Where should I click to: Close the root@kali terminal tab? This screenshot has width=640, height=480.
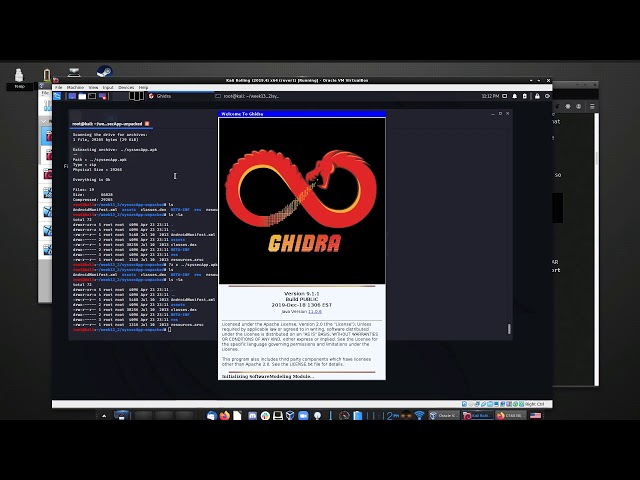coord(147,124)
